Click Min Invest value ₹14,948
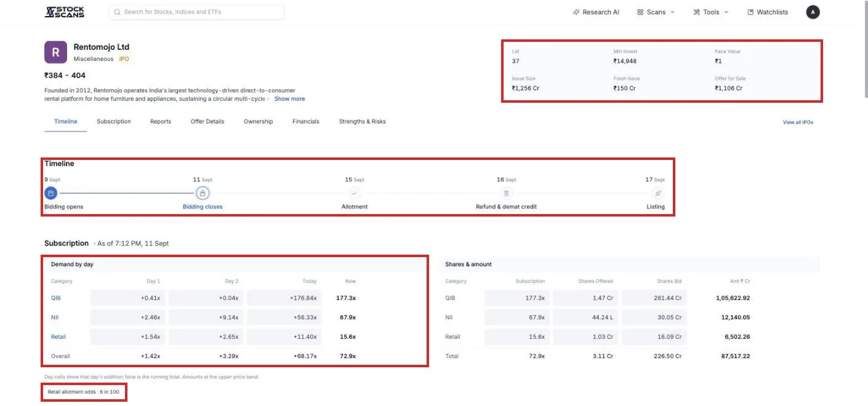The height and width of the screenshot is (406, 868). pos(625,61)
